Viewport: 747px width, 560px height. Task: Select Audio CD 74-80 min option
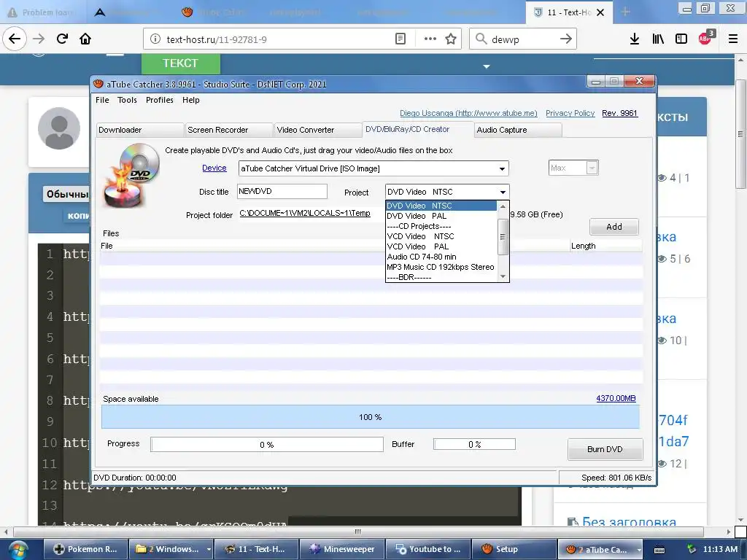pos(441,257)
